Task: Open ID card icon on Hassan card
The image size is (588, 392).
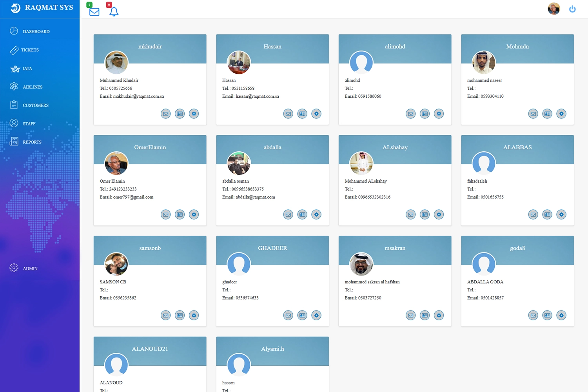Action: click(x=302, y=114)
